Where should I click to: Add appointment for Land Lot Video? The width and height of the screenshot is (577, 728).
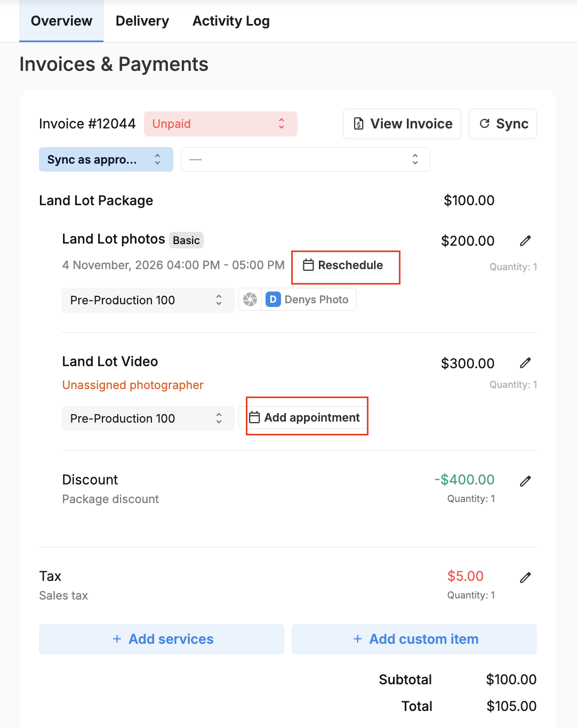(x=305, y=417)
